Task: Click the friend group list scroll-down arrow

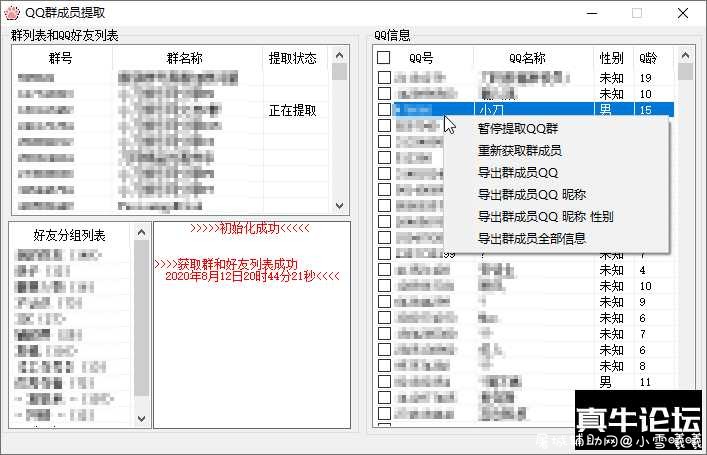Action: click(142, 418)
